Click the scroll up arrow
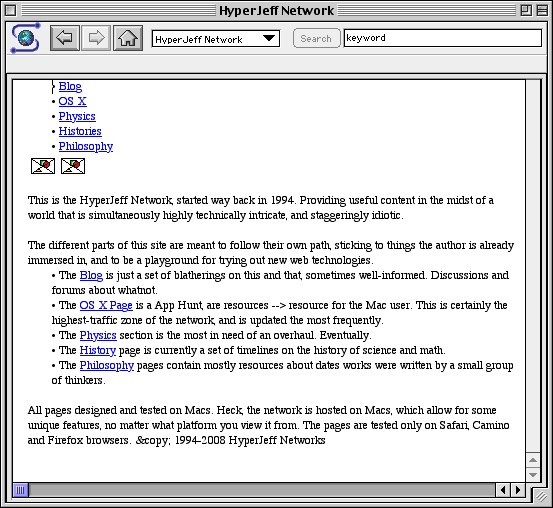The width and height of the screenshot is (553, 508). click(533, 460)
